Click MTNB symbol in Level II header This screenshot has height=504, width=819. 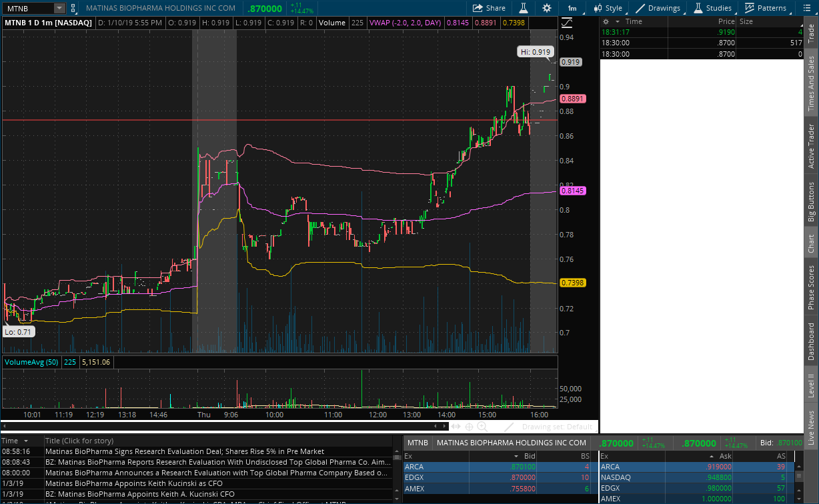click(418, 443)
